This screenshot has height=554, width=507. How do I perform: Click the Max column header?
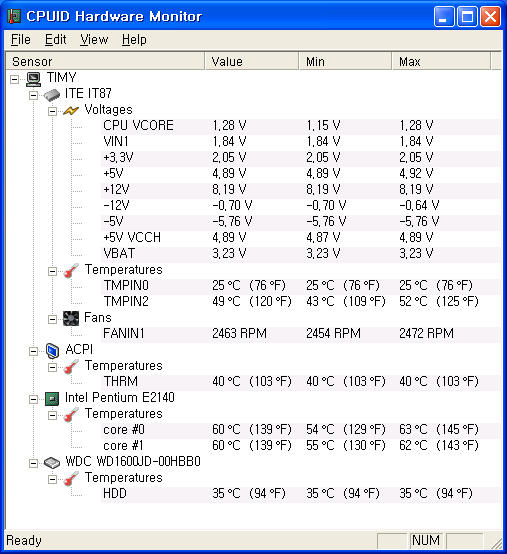(442, 61)
